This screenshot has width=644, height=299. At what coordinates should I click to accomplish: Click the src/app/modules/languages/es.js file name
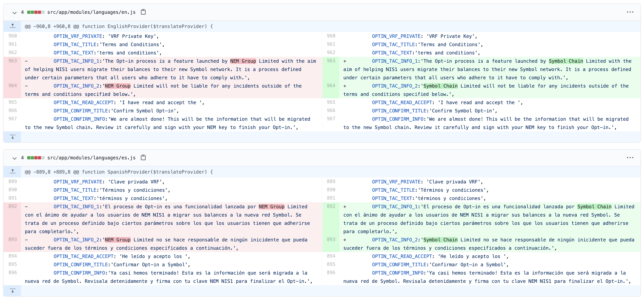91,158
